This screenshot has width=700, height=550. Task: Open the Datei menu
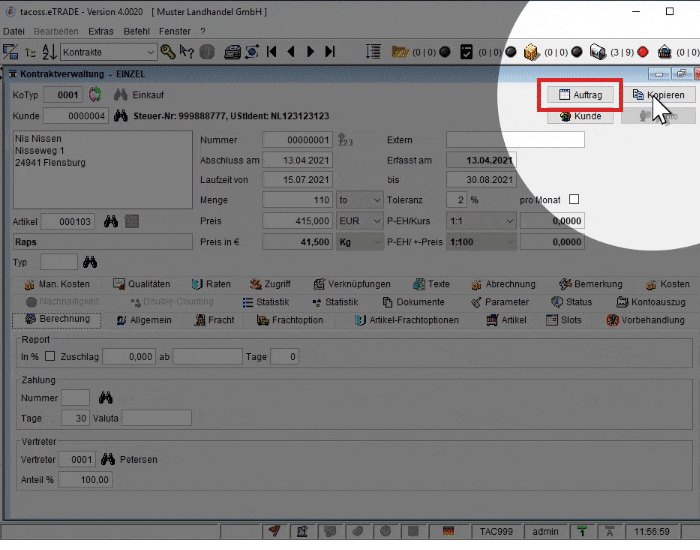(14, 31)
